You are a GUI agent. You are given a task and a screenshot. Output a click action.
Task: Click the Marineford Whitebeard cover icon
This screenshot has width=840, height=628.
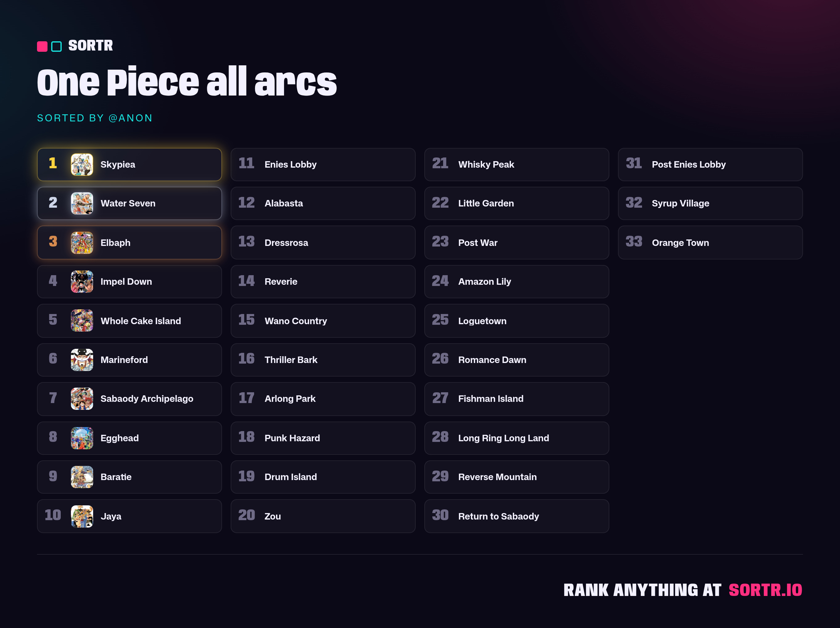[x=82, y=360]
